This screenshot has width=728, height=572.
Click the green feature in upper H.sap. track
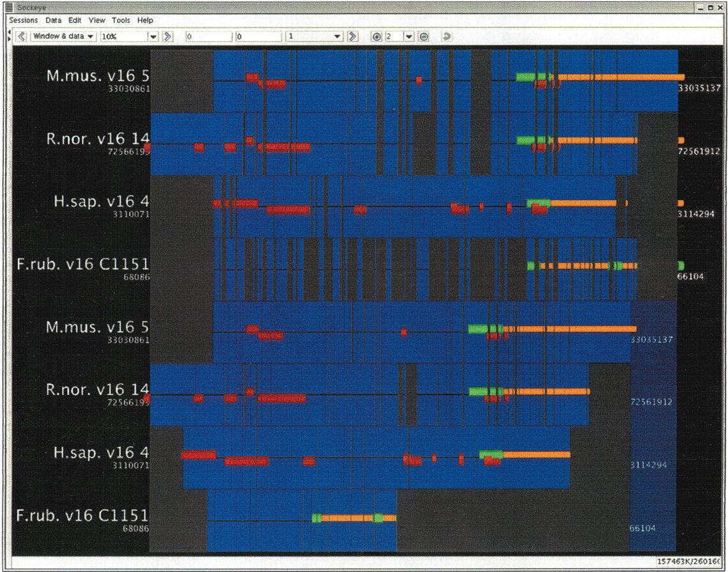click(x=539, y=203)
